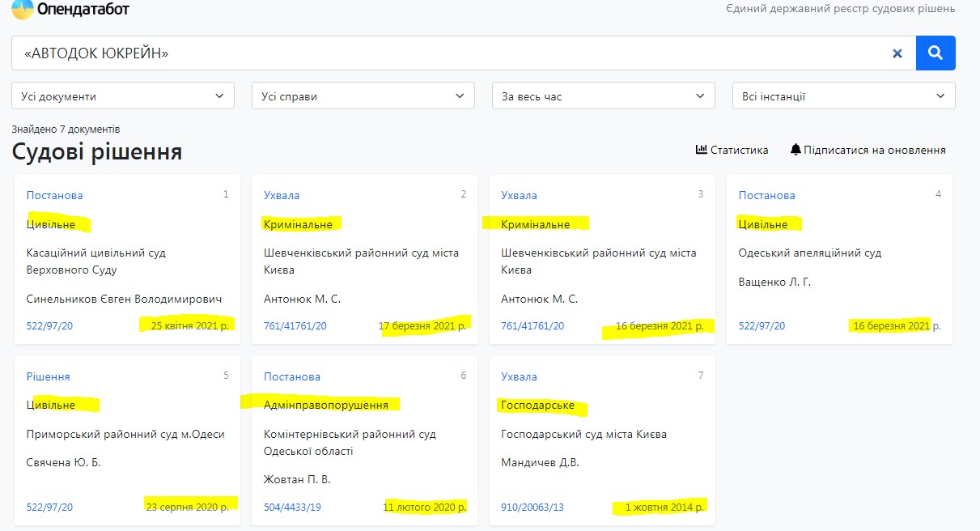Click case number 910/20063/13
Viewport: 980px width, 531px height.
[532, 508]
